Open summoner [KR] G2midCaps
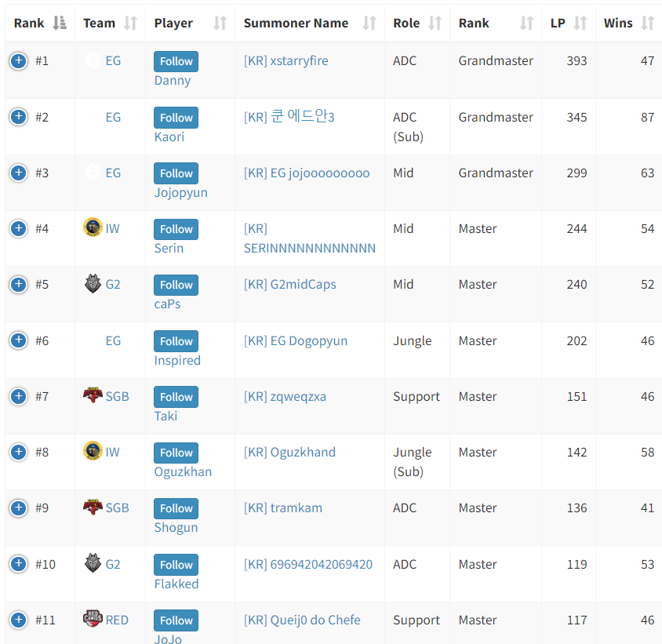This screenshot has width=662, height=644. tap(289, 284)
